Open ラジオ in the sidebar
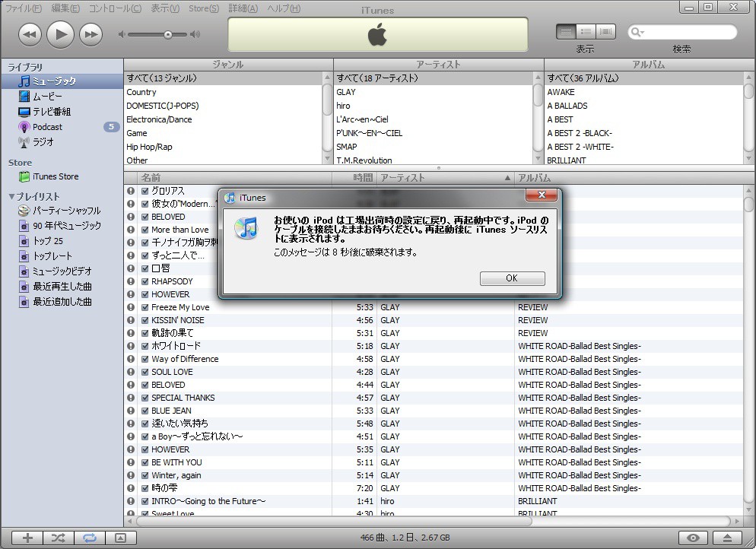Viewport: 756px width, 549px height. [x=62, y=141]
